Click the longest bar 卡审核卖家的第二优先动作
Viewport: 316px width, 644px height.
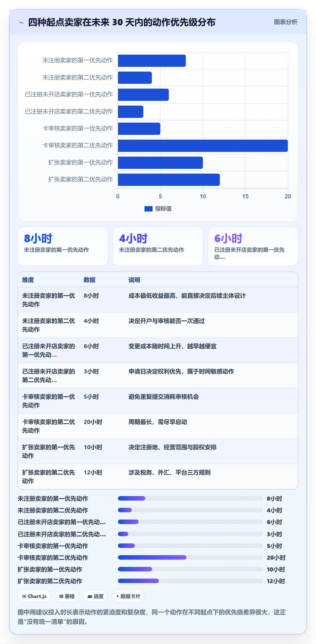203,146
